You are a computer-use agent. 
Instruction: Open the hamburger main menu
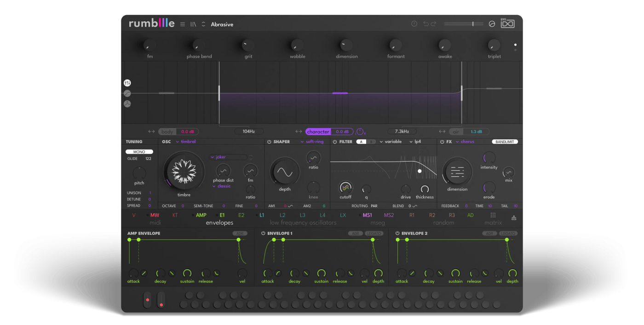point(183,24)
